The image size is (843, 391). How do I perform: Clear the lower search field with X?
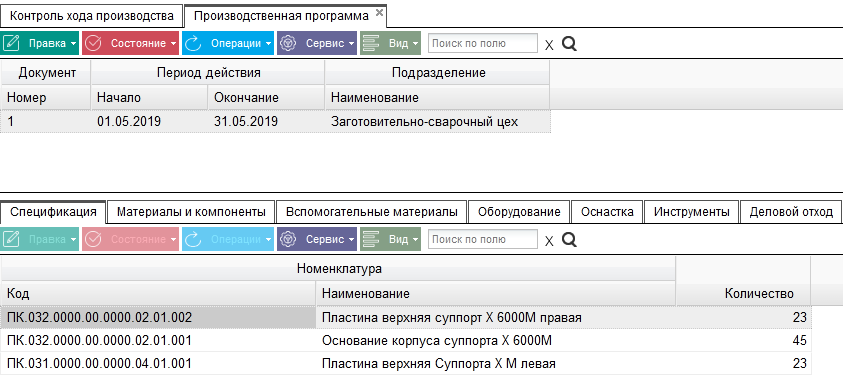(549, 241)
